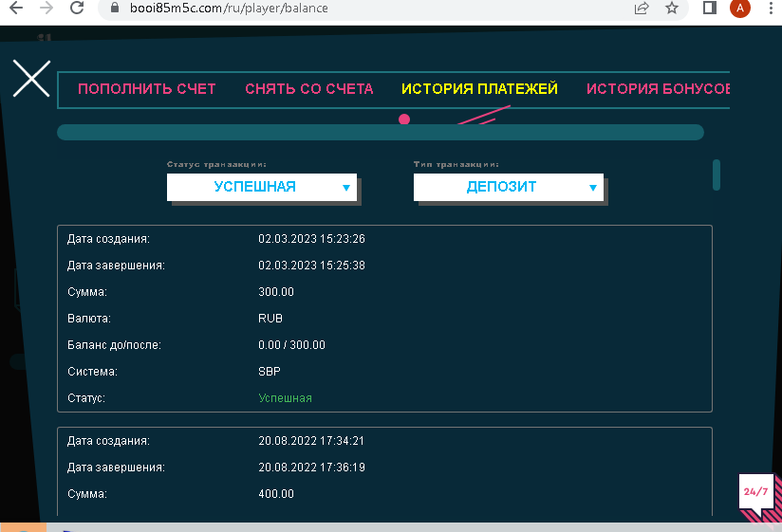
Task: Close the balance panel with the X
Action: click(31, 79)
